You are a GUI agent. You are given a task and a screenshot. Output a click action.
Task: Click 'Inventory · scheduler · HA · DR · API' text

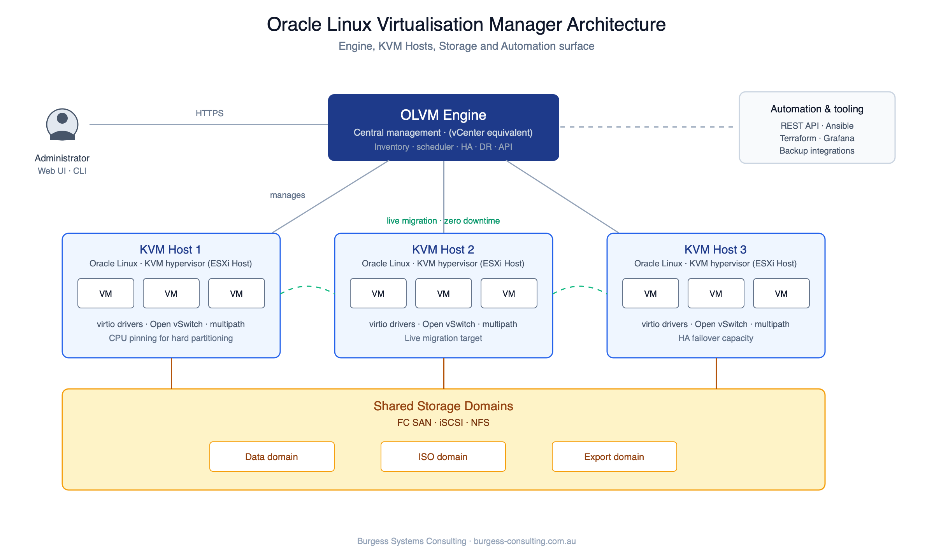[x=443, y=147]
